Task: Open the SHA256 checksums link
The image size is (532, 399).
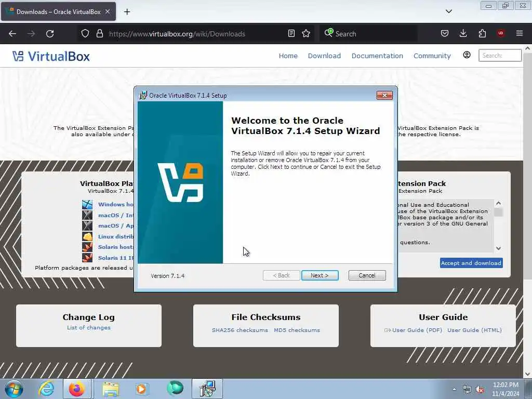Action: 240,330
